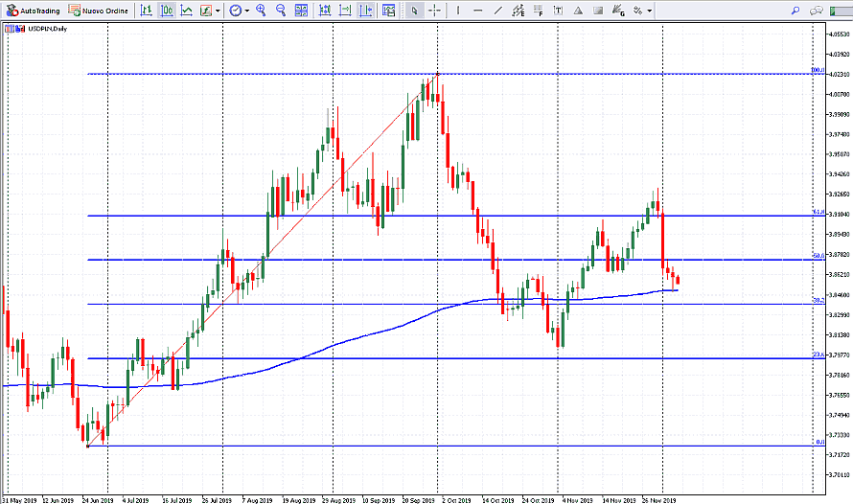Toggle the AutoTrading button
The image size is (853, 504).
33,11
